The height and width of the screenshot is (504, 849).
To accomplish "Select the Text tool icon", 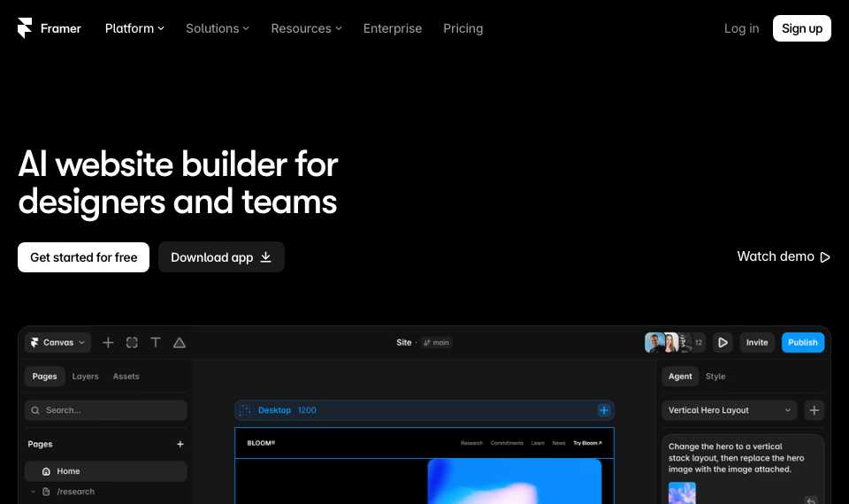I will coord(156,342).
